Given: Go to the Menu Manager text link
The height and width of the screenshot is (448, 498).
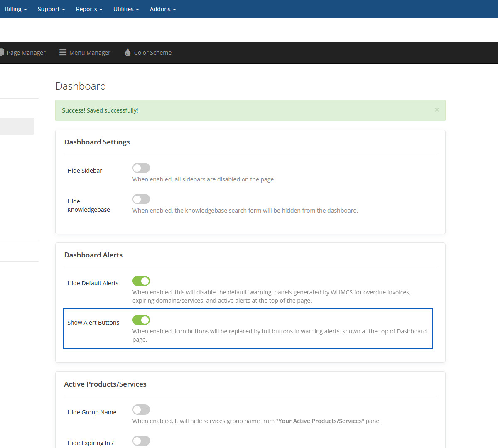Looking at the screenshot, I should 90,53.
